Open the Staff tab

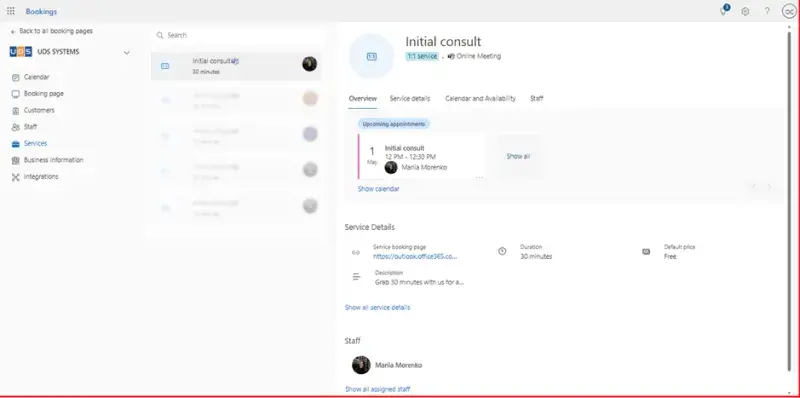[x=536, y=98]
